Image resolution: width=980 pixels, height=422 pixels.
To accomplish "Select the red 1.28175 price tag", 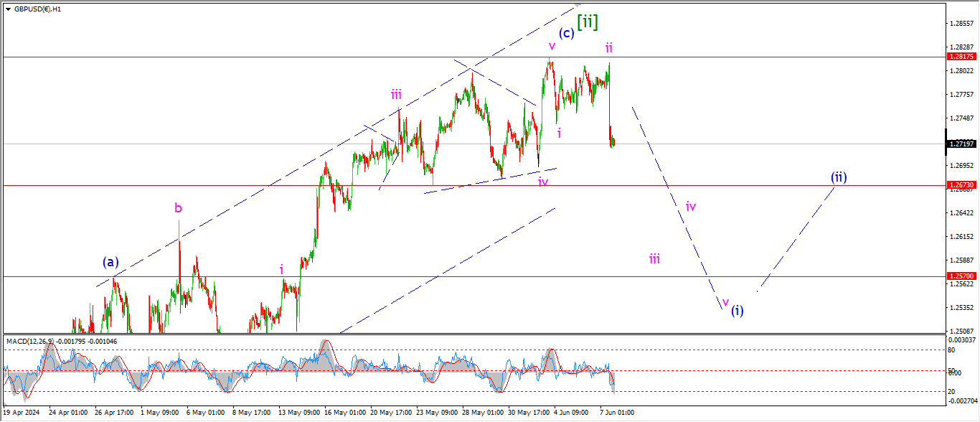I will pyautogui.click(x=961, y=56).
